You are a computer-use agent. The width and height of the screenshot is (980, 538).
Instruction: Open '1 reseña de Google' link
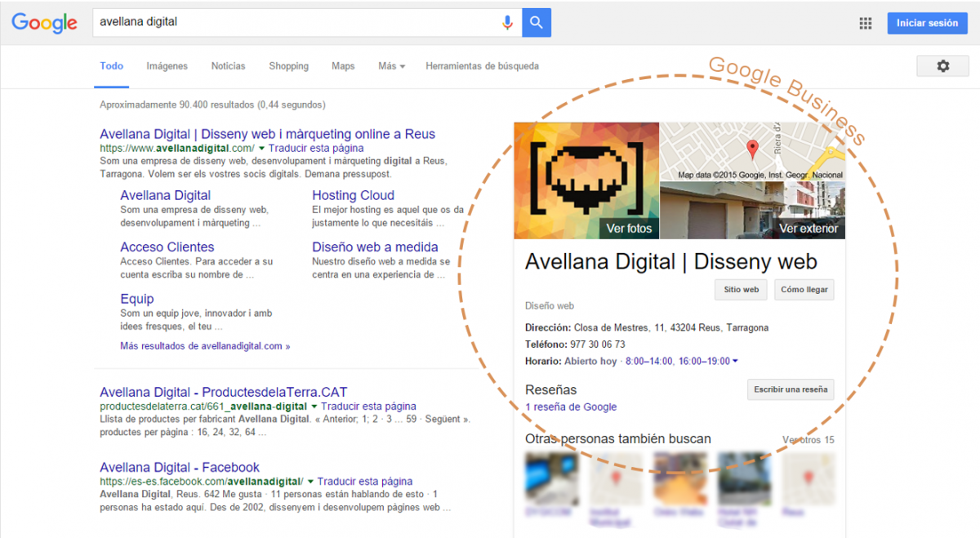[571, 407]
